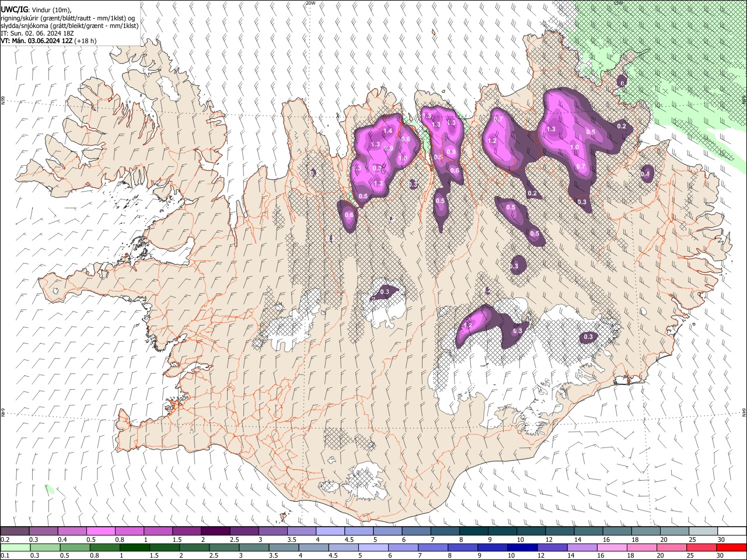The image size is (747, 560).
Task: Click the lower legend swatch between 14 and 16
Action: 582,548
